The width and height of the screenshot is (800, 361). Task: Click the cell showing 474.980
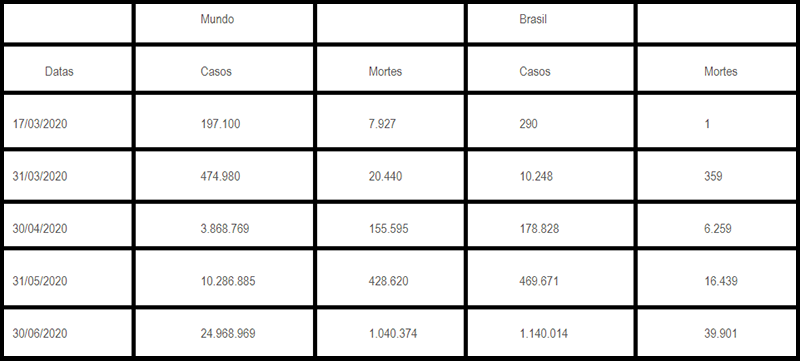click(223, 175)
